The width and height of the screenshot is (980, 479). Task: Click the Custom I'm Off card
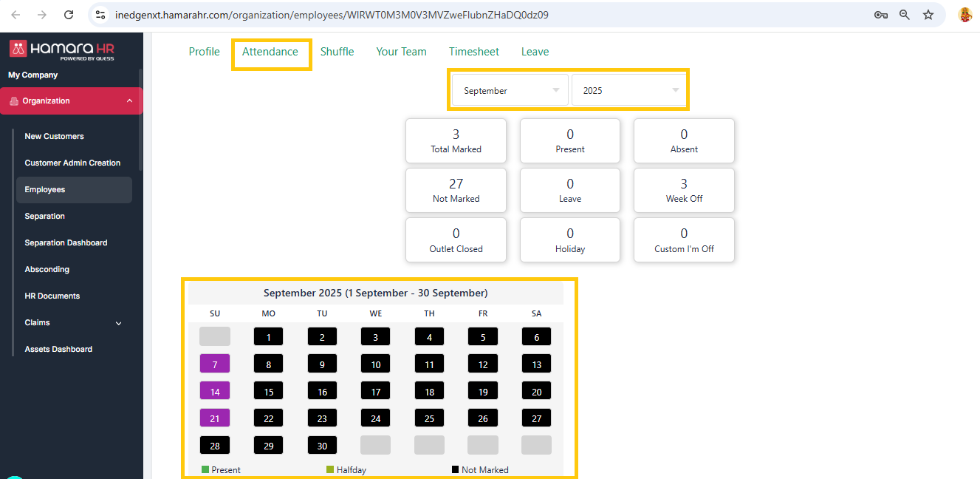point(684,239)
